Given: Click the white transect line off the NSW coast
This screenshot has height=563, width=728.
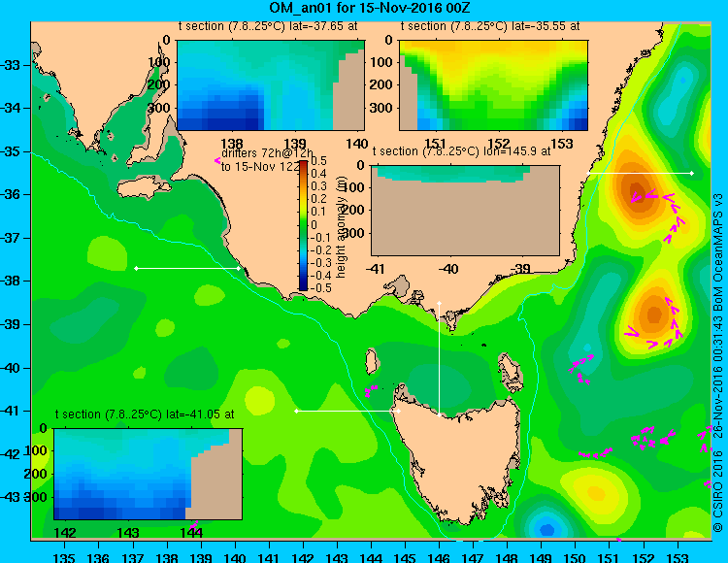Looking at the screenshot, I should [x=640, y=173].
